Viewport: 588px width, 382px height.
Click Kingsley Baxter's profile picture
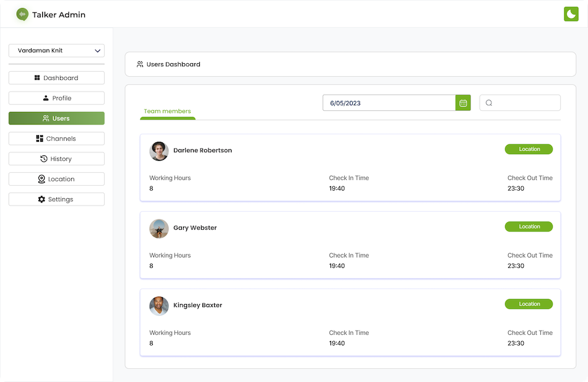click(x=159, y=306)
